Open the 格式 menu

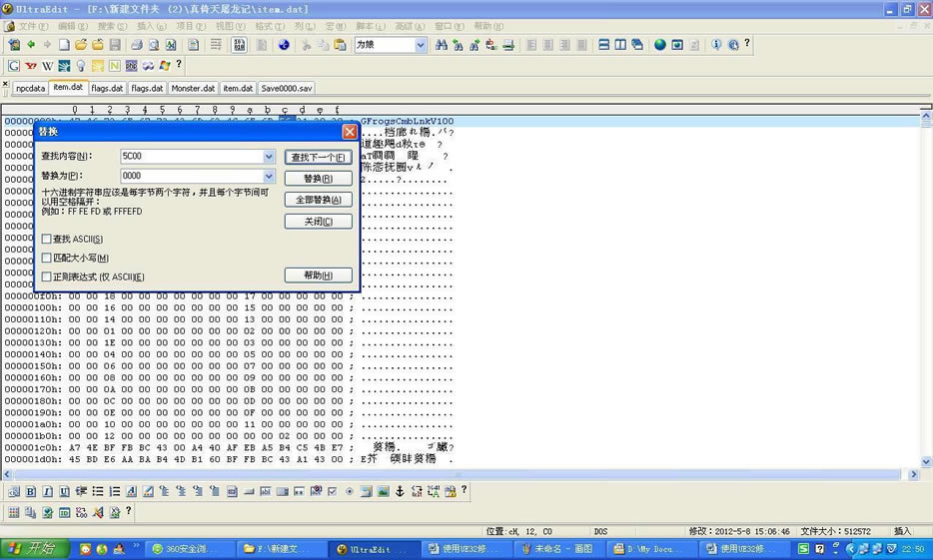coord(270,27)
